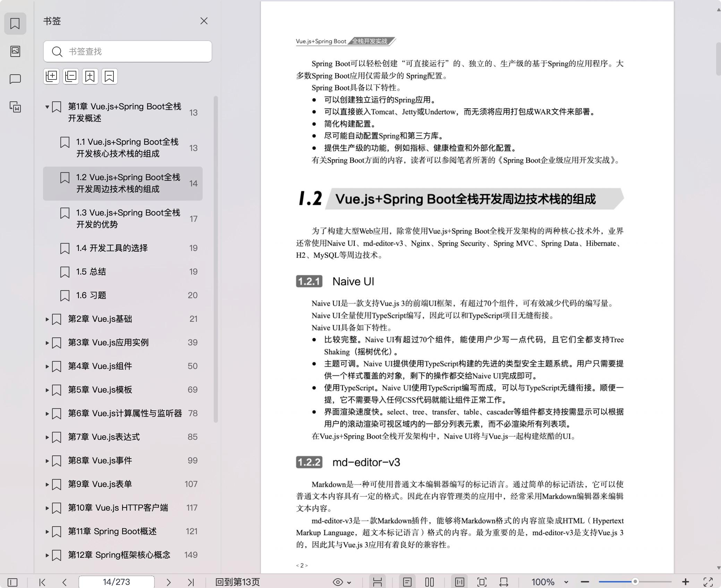This screenshot has width=721, height=588.
Task: Expand 第3章 Vue.js应用实例
Action: point(47,343)
